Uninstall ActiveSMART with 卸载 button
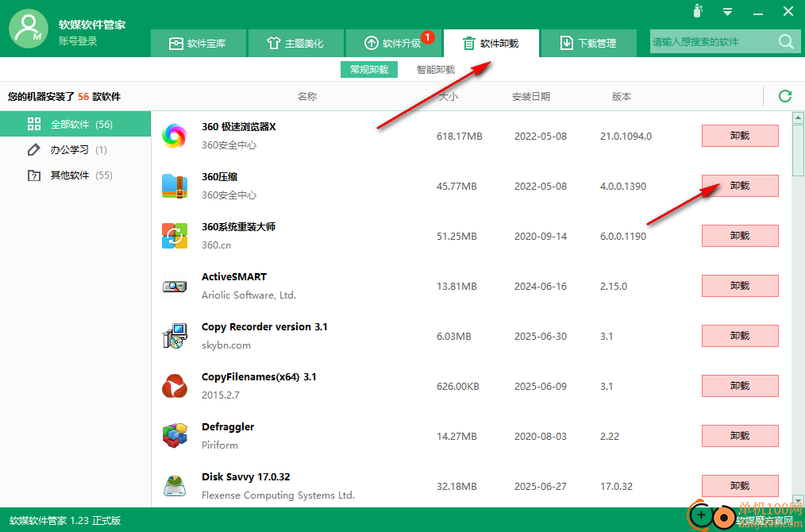 click(x=740, y=286)
